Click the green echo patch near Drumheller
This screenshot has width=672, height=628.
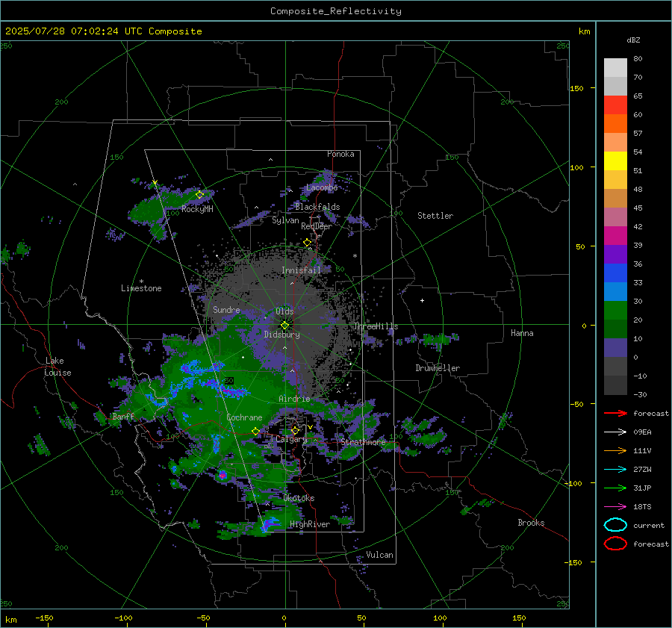click(438, 340)
